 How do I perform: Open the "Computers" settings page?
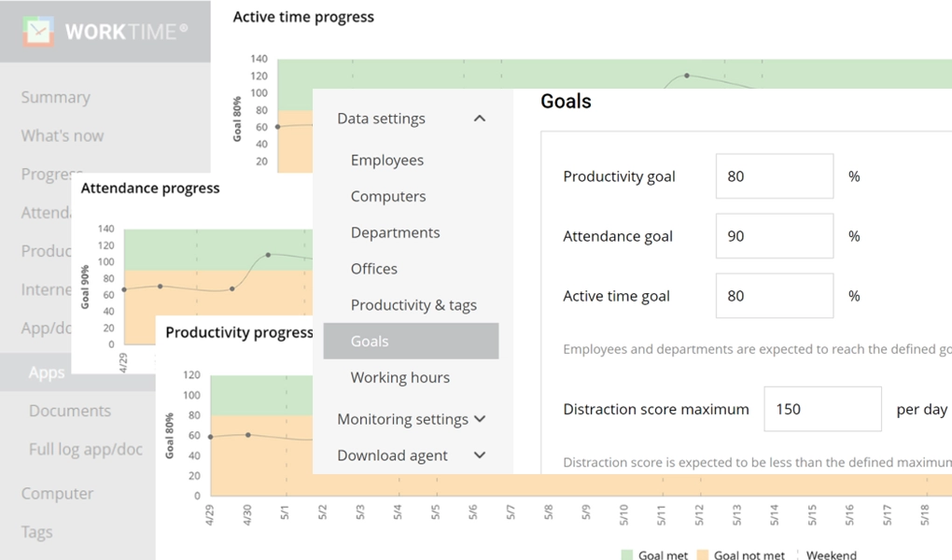click(387, 196)
